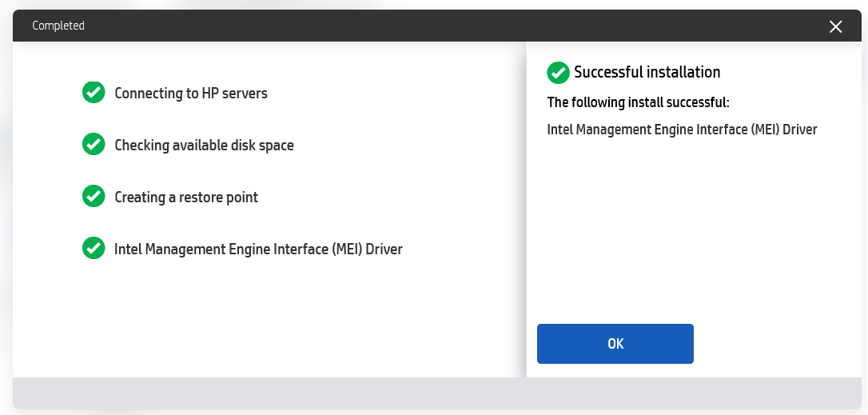
Task: Click the OK button
Action: pos(615,344)
